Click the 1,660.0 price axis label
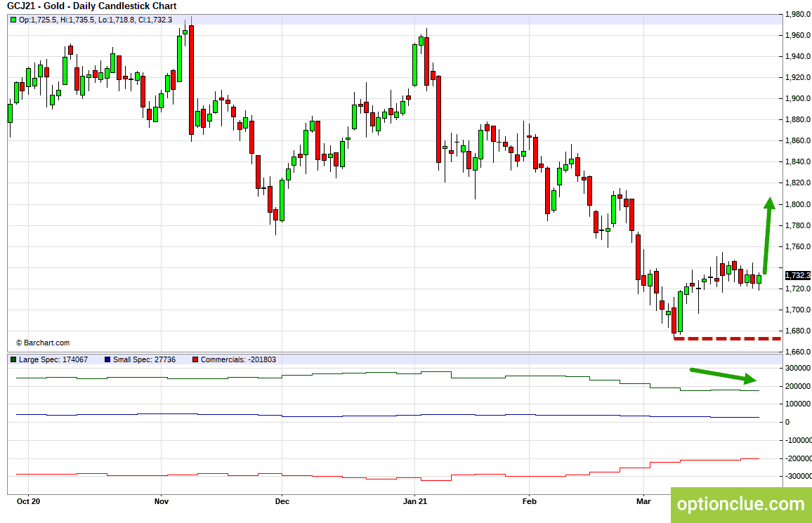 797,352
